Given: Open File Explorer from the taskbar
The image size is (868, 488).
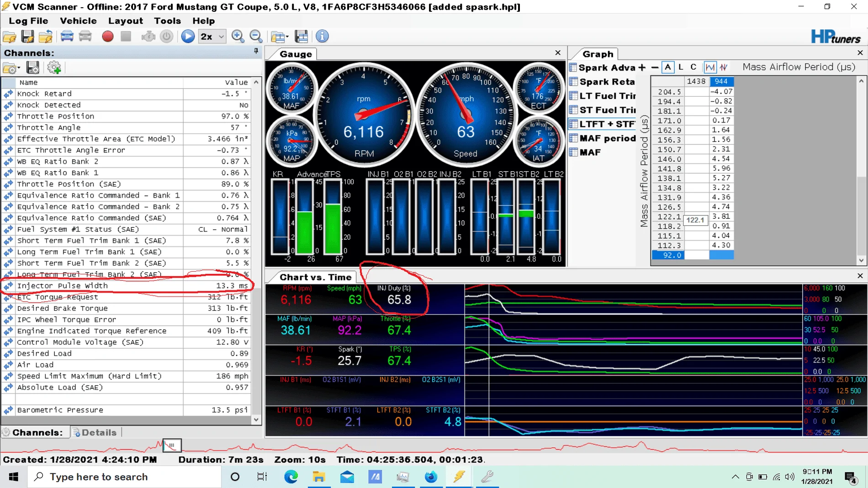Looking at the screenshot, I should [319, 477].
